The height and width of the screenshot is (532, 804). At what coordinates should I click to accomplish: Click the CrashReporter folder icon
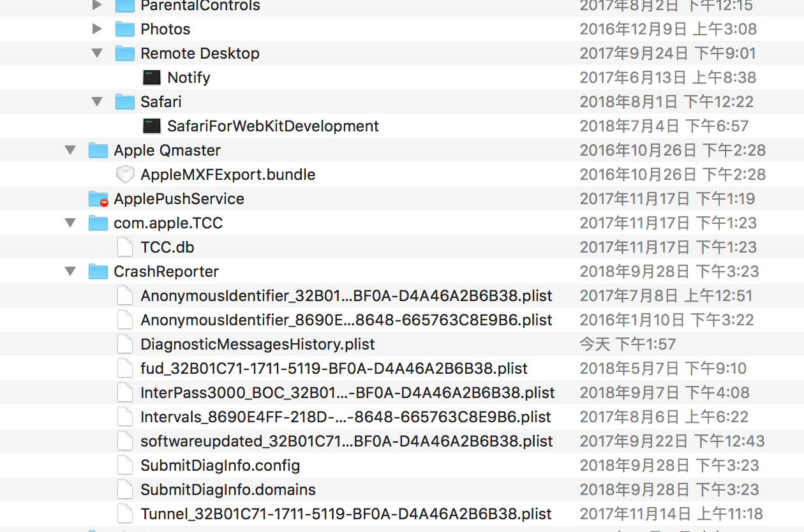[98, 271]
